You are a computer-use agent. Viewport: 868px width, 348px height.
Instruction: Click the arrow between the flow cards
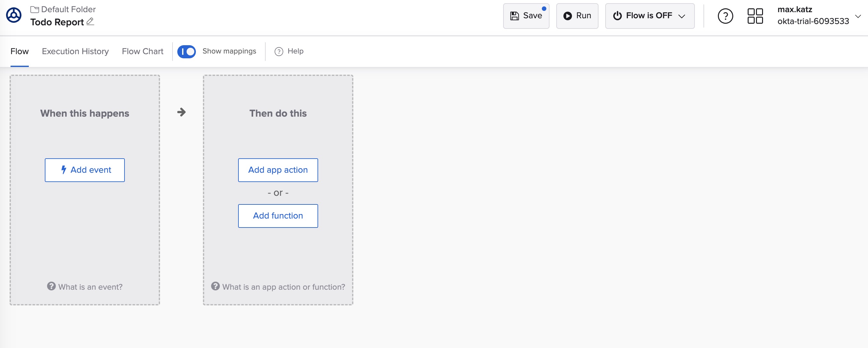click(181, 112)
